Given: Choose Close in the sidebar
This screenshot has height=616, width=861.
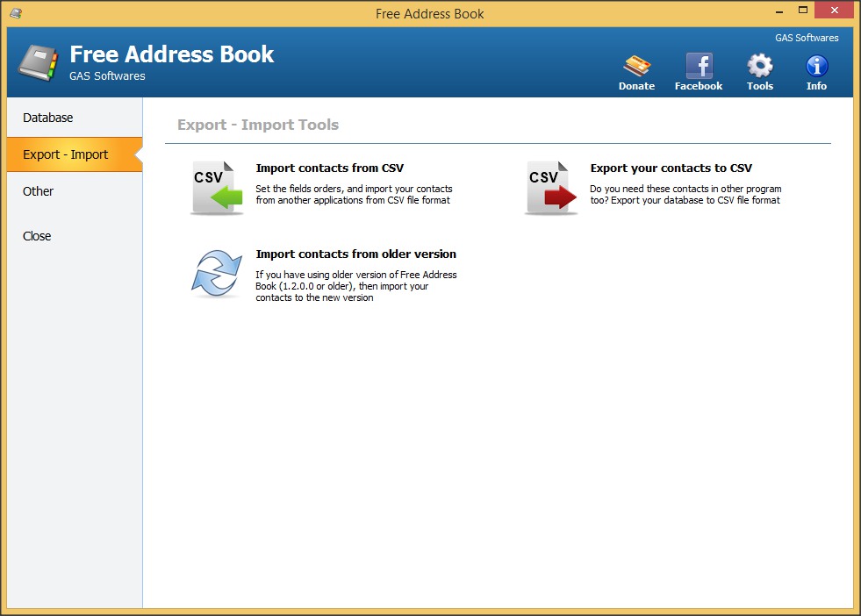Looking at the screenshot, I should tap(75, 236).
